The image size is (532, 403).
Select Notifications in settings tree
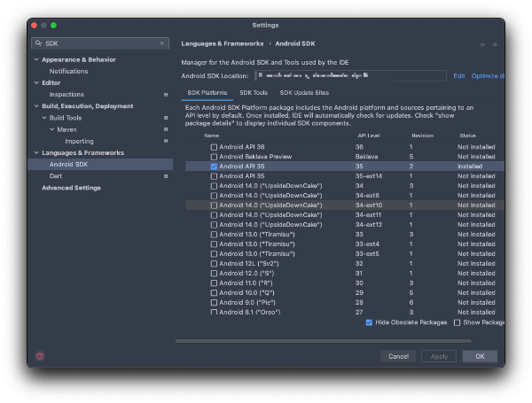[68, 71]
